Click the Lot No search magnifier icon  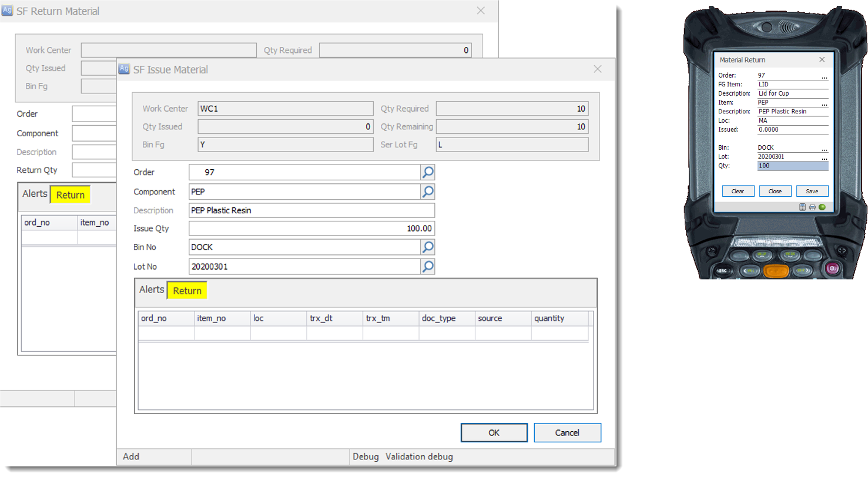tap(428, 267)
